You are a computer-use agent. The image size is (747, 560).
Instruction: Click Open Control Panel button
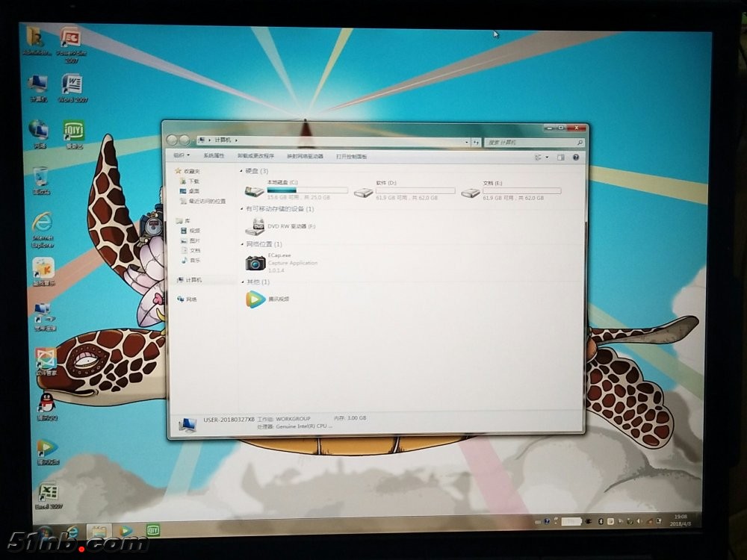[x=351, y=157]
